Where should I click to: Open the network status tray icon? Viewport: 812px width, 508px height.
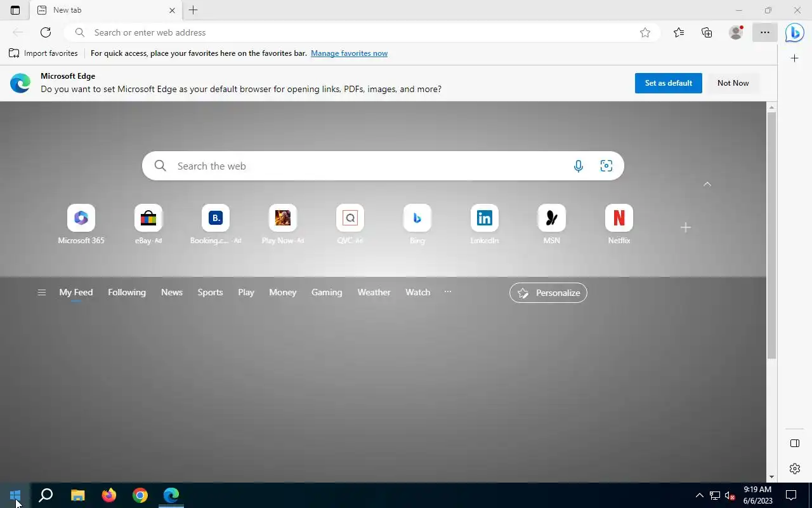715,495
